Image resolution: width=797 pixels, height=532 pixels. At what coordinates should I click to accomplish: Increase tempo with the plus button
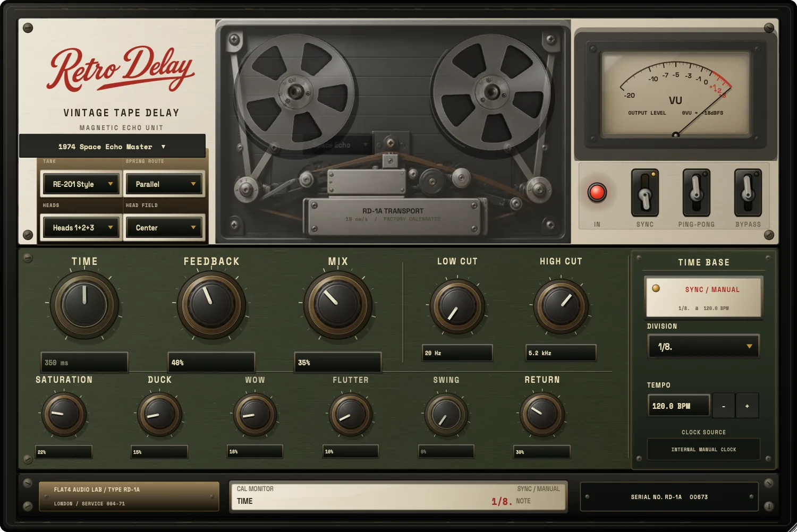[747, 406]
